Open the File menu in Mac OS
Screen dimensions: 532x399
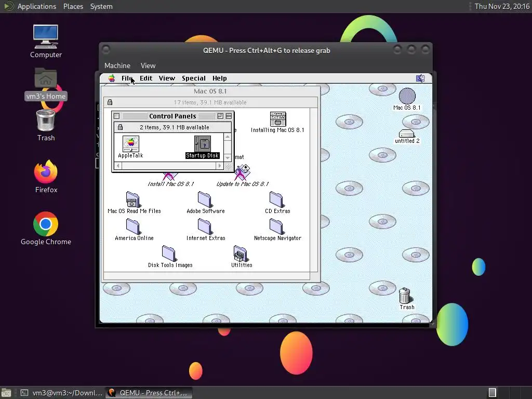point(127,78)
